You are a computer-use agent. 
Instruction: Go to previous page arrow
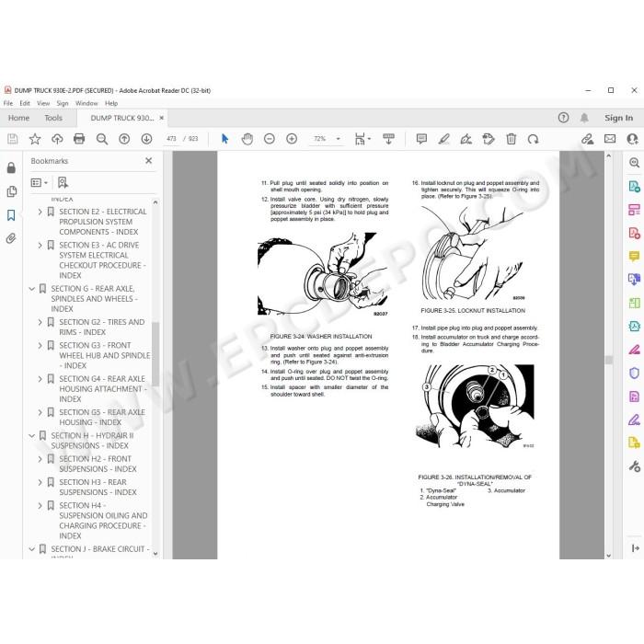point(124,139)
